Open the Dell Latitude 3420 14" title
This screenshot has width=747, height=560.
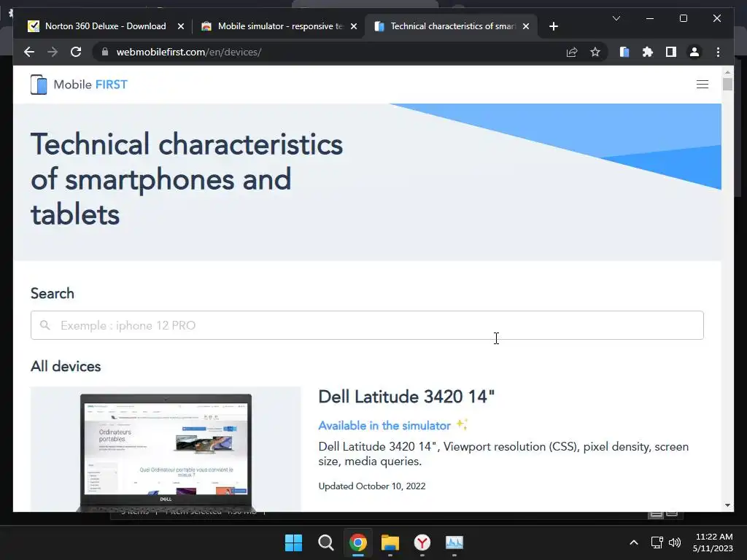click(x=406, y=397)
